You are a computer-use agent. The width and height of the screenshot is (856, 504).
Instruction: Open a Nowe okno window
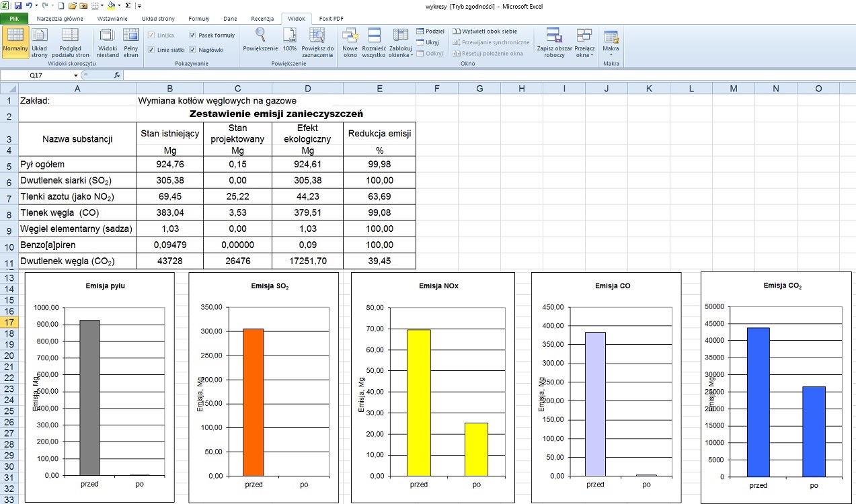point(350,42)
